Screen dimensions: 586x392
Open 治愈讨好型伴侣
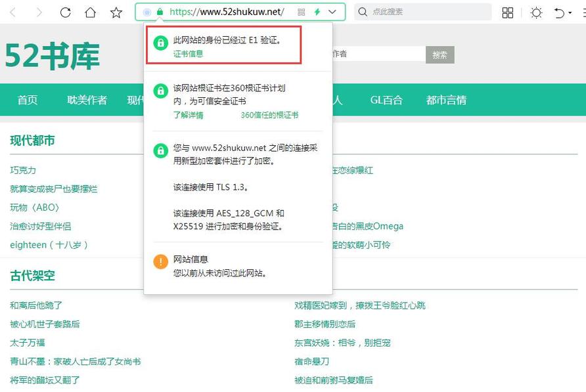[x=40, y=227]
